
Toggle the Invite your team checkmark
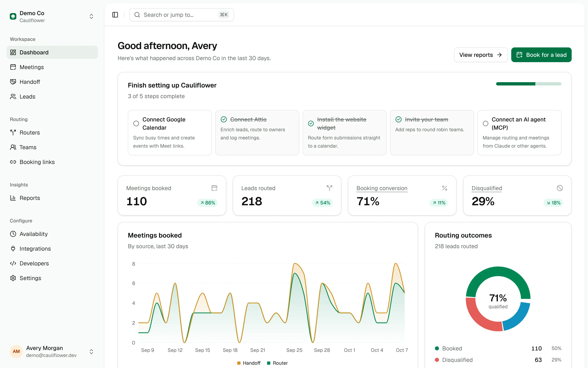399,119
